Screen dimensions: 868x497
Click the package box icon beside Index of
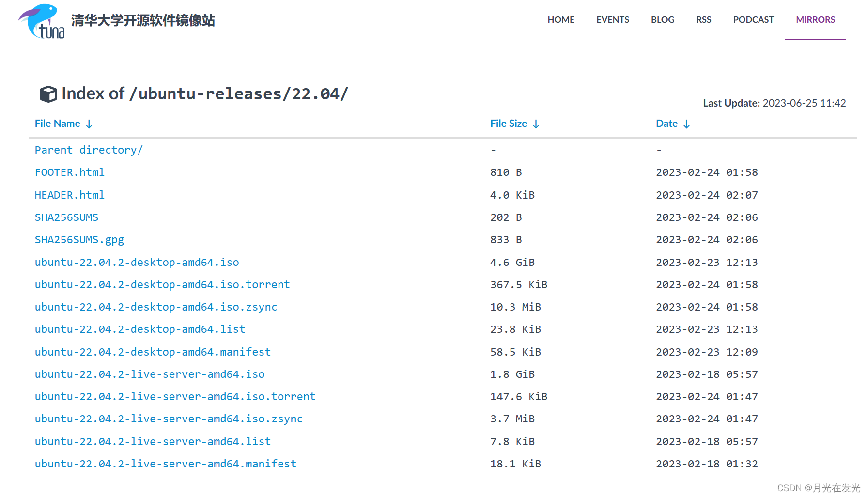point(48,94)
